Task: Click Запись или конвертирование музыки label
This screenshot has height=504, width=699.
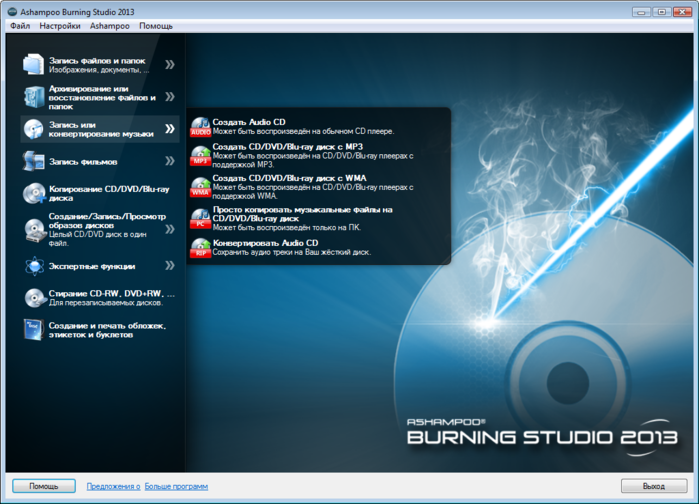Action: coord(101,129)
